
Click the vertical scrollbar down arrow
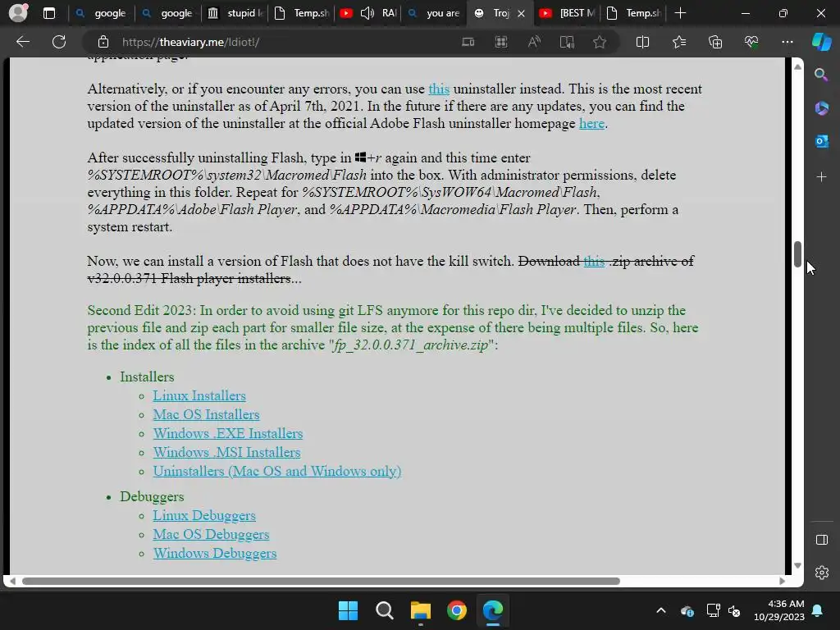pos(797,565)
